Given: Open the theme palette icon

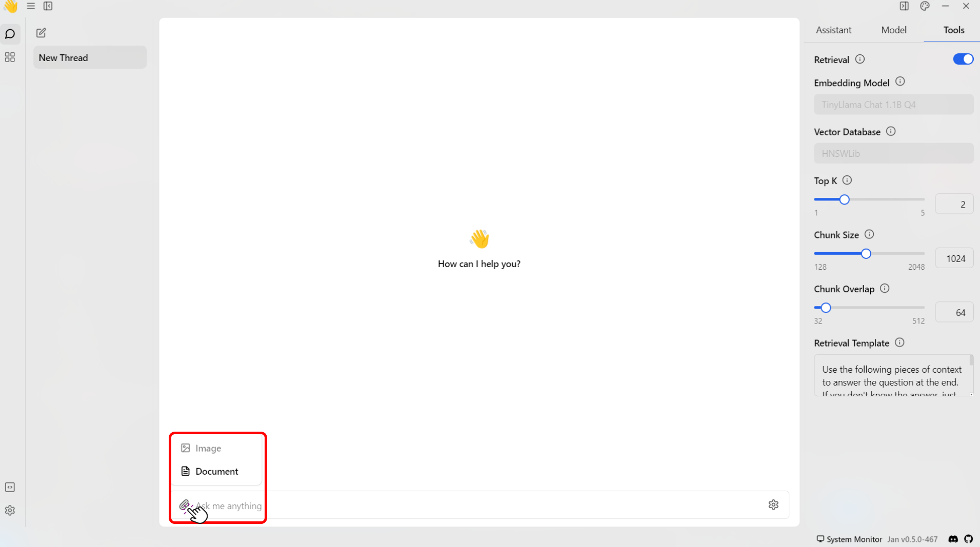Looking at the screenshot, I should 925,6.
